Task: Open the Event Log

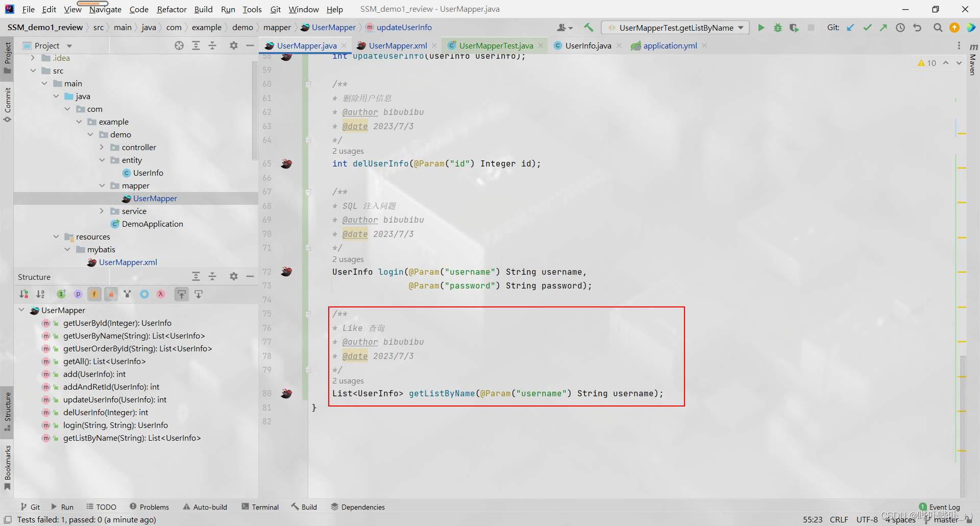Action: pos(940,507)
